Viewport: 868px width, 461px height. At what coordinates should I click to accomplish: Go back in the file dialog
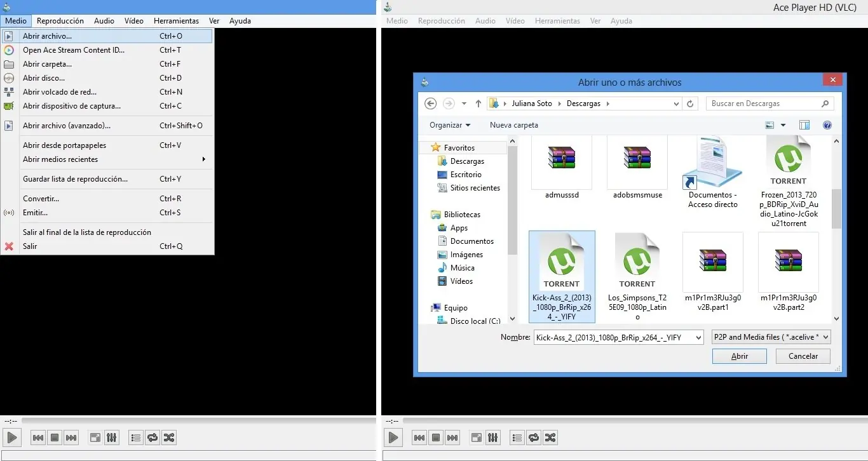click(430, 104)
